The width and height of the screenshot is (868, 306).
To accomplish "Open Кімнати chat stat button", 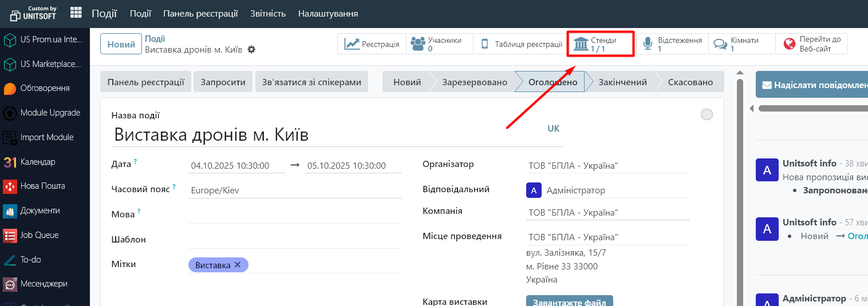I will 742,44.
